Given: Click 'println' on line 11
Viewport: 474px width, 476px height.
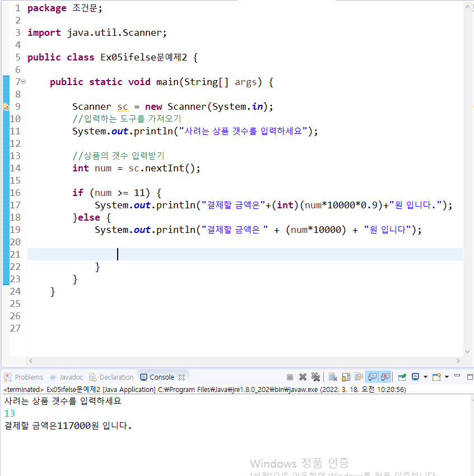Looking at the screenshot, I should coord(154,131).
